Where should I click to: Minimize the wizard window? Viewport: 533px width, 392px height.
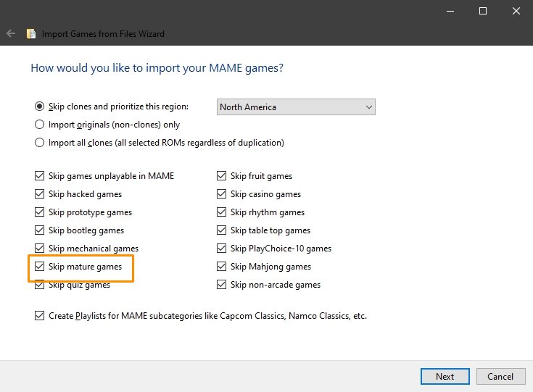450,11
